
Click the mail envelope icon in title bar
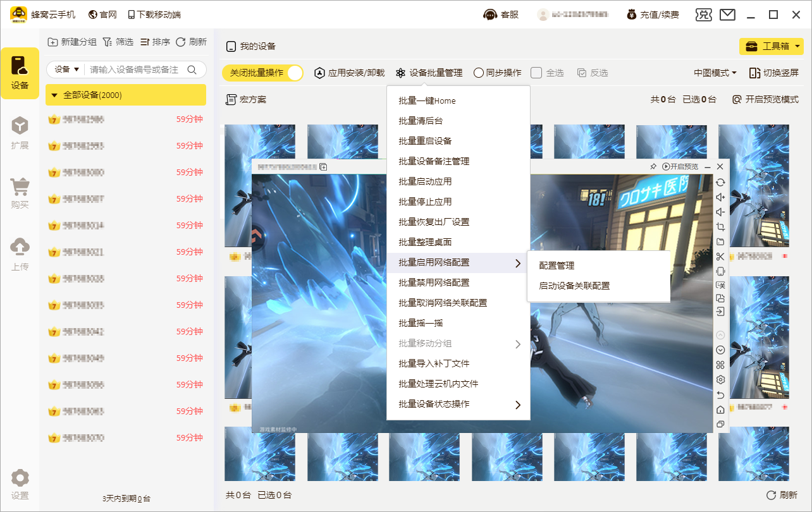coord(727,15)
